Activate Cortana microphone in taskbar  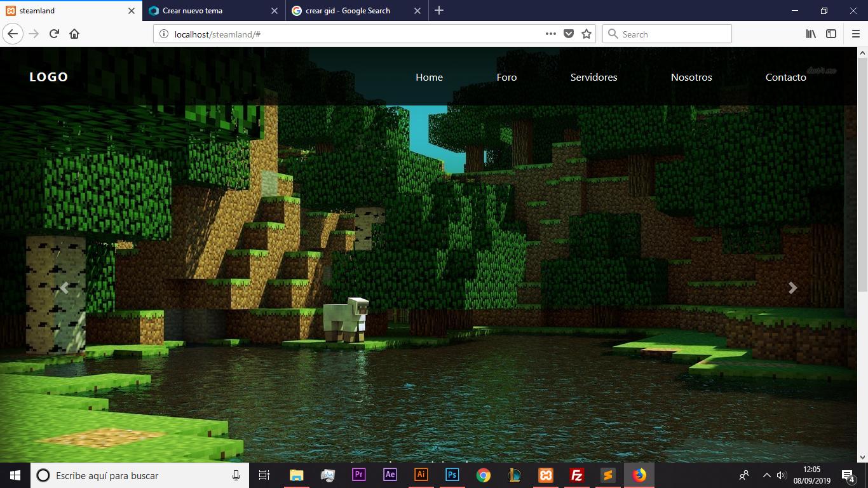pyautogui.click(x=236, y=475)
